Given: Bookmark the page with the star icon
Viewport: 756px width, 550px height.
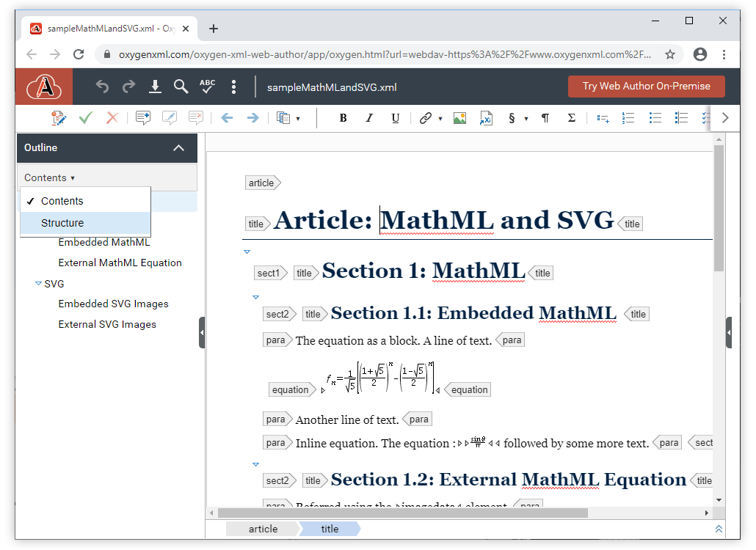Looking at the screenshot, I should tap(669, 54).
